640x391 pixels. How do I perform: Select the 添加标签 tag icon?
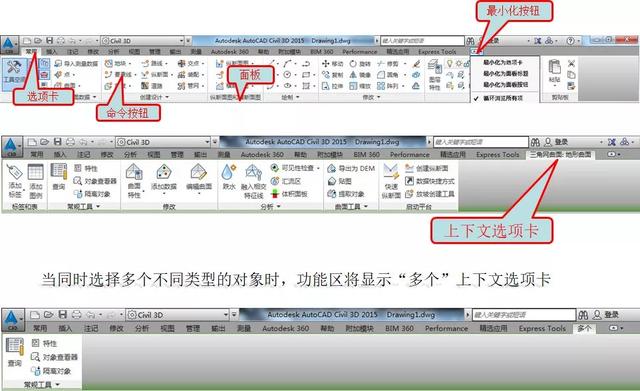pyautogui.click(x=15, y=172)
